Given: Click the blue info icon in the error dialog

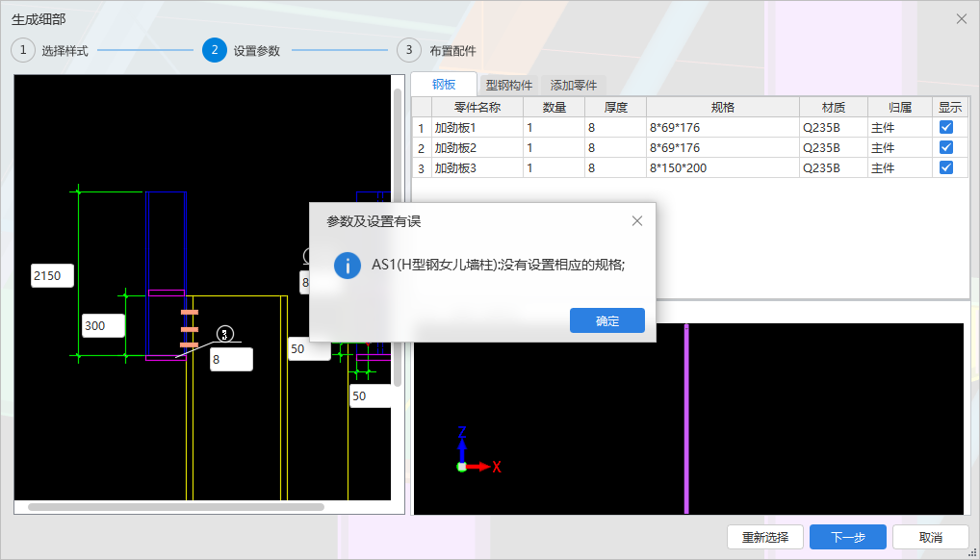Looking at the screenshot, I should [x=347, y=265].
